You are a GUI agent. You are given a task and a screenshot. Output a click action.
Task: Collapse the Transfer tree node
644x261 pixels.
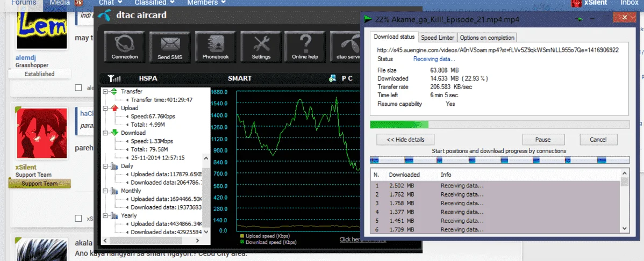(x=105, y=91)
